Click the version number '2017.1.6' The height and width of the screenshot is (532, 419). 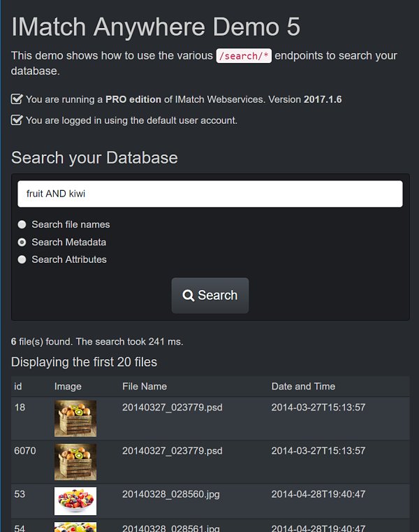(x=323, y=99)
